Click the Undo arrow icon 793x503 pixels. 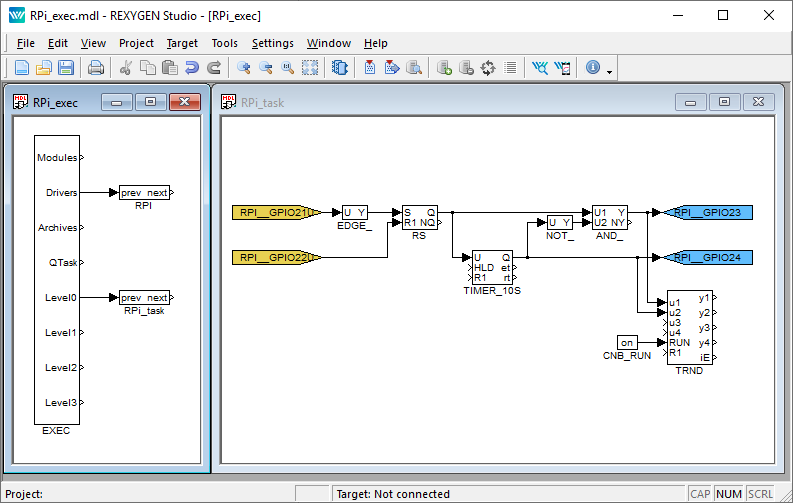pos(192,68)
